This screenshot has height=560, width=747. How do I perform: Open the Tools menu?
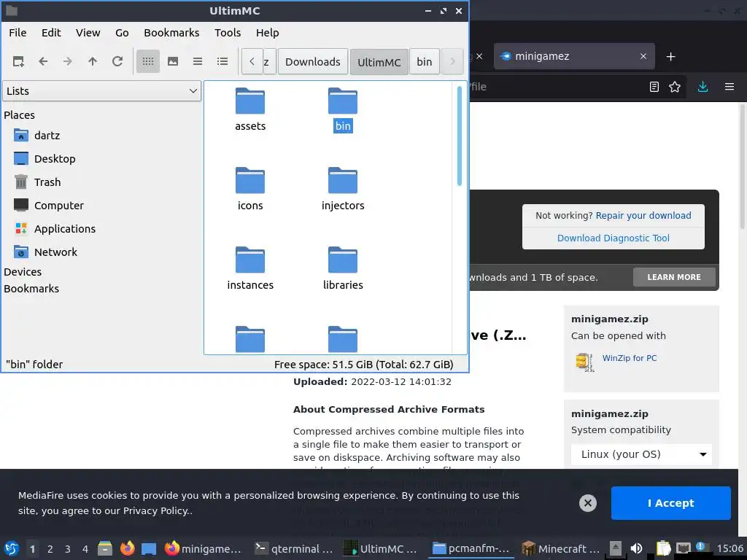coord(228,33)
